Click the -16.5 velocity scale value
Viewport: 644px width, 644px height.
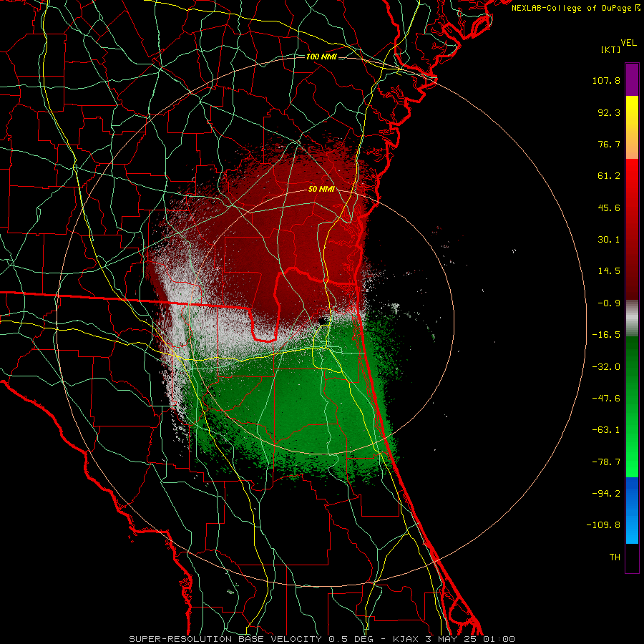pos(606,335)
